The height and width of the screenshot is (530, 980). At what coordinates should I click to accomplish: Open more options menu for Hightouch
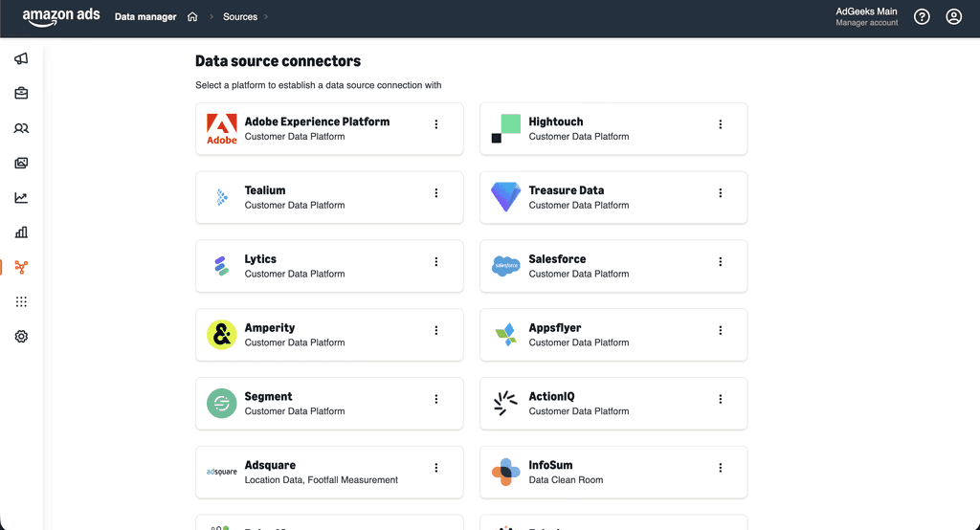click(720, 124)
